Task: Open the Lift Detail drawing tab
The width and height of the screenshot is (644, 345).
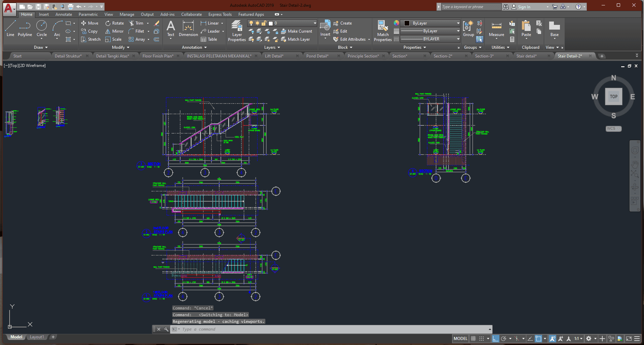Action: [x=274, y=56]
